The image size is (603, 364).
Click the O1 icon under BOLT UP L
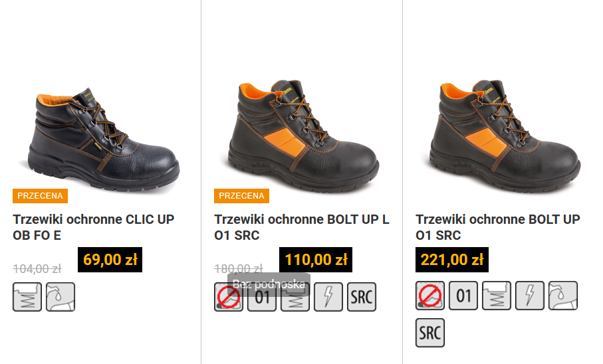pos(262,297)
